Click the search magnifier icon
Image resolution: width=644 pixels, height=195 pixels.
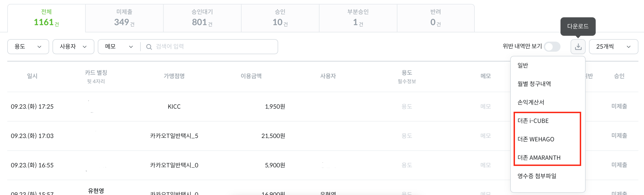(x=149, y=47)
